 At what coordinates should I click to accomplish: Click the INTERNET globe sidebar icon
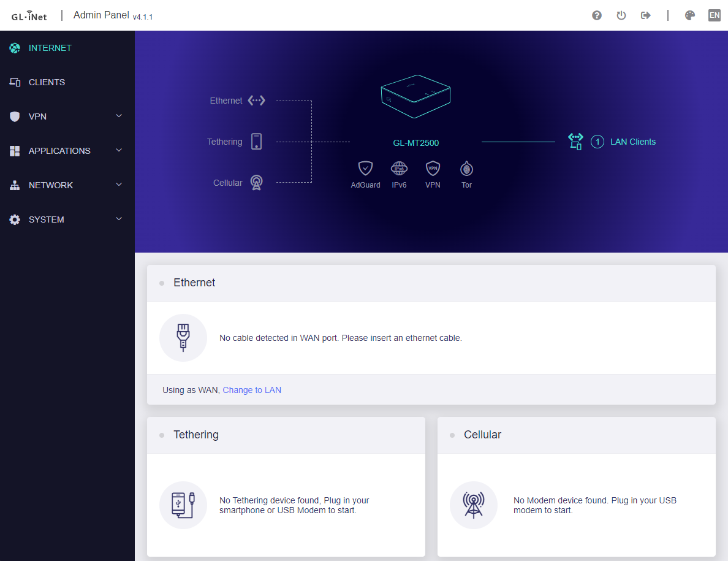[15, 48]
